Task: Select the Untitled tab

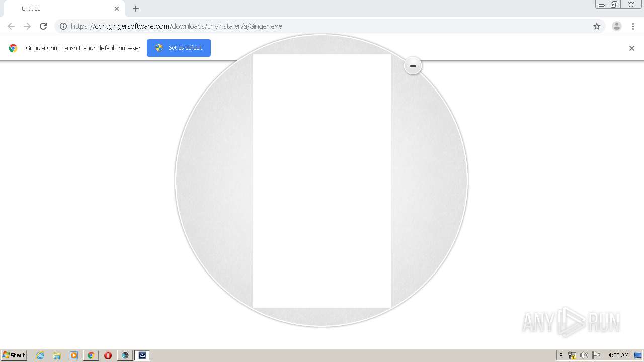Action: coord(63,9)
